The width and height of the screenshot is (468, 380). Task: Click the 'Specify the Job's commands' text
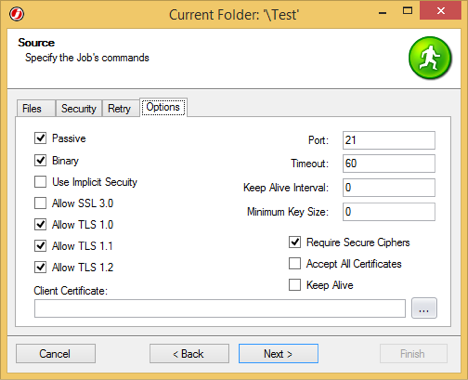coord(87,58)
